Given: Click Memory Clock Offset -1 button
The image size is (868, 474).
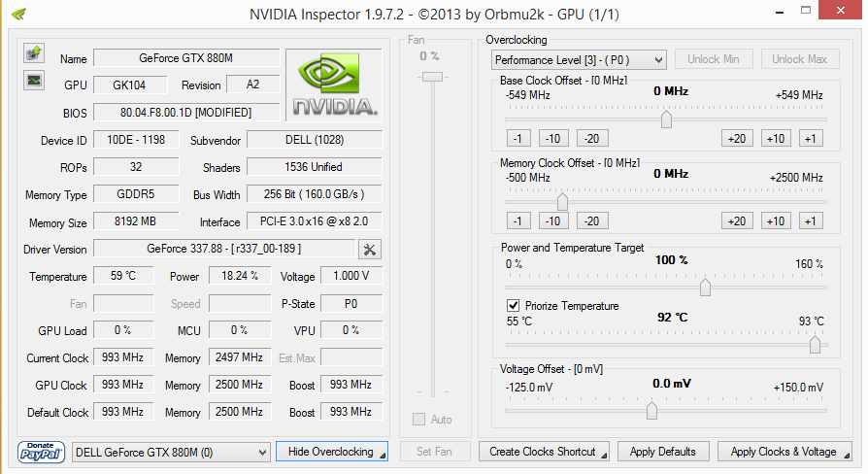Looking at the screenshot, I should click(x=518, y=220).
